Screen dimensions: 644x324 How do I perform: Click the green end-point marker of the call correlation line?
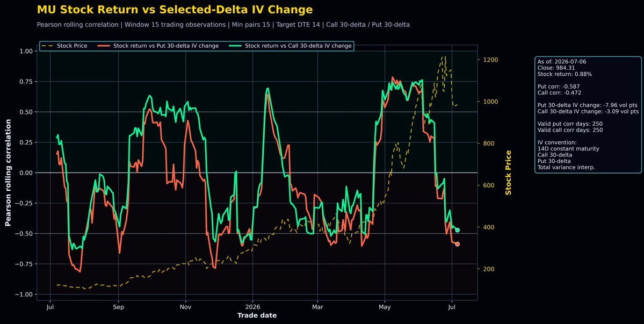(457, 230)
